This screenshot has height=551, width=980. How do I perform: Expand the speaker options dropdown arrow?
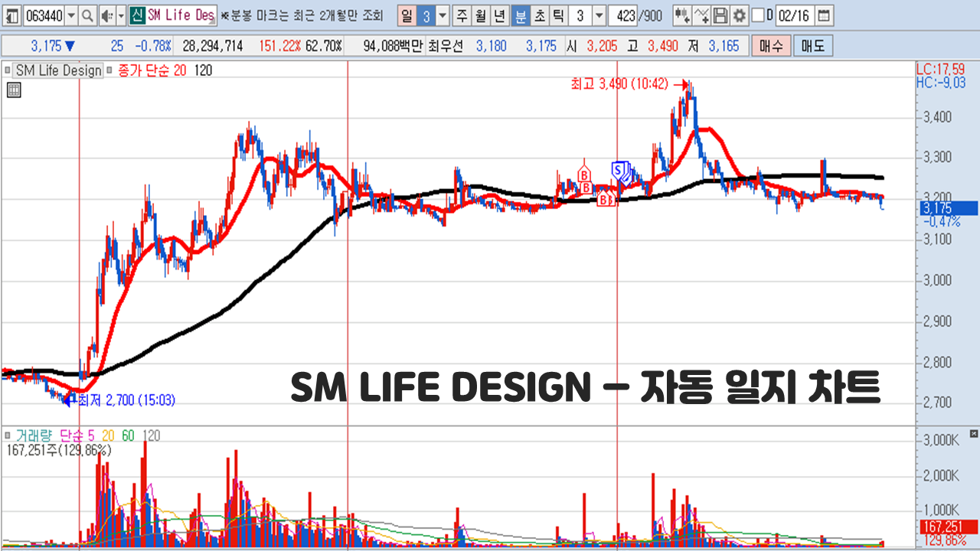coord(121,16)
